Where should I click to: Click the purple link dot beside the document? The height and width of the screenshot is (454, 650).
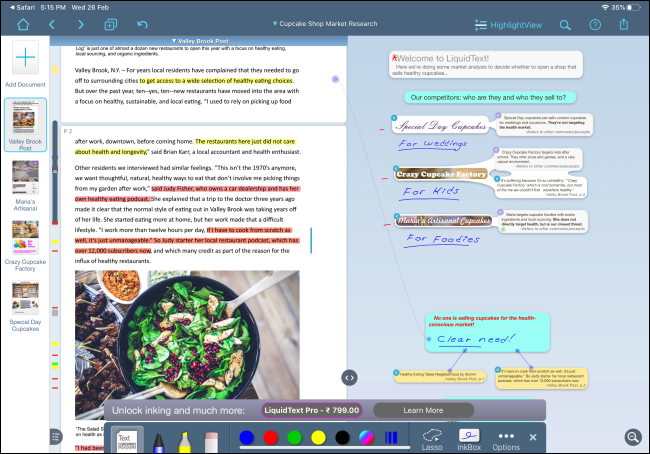[x=335, y=79]
